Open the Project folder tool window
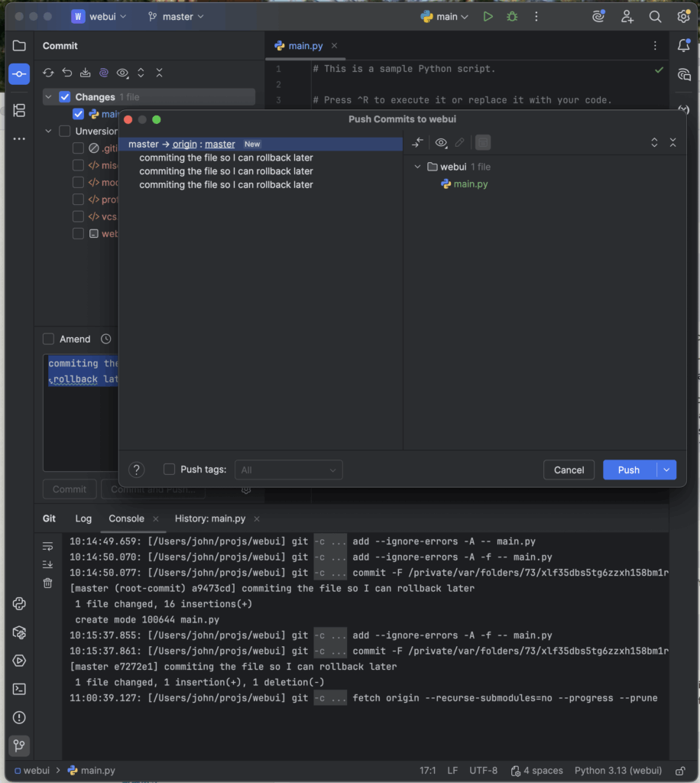 click(19, 46)
